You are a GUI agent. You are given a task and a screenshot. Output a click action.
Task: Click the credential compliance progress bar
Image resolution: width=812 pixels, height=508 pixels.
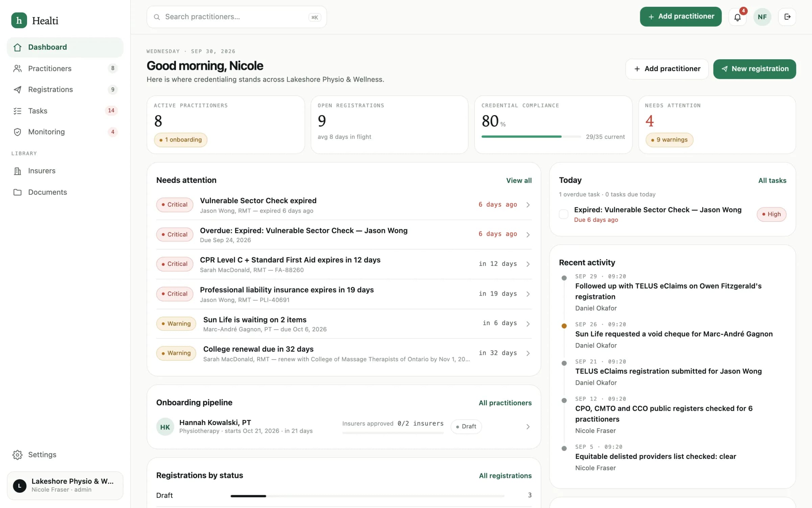coord(531,137)
